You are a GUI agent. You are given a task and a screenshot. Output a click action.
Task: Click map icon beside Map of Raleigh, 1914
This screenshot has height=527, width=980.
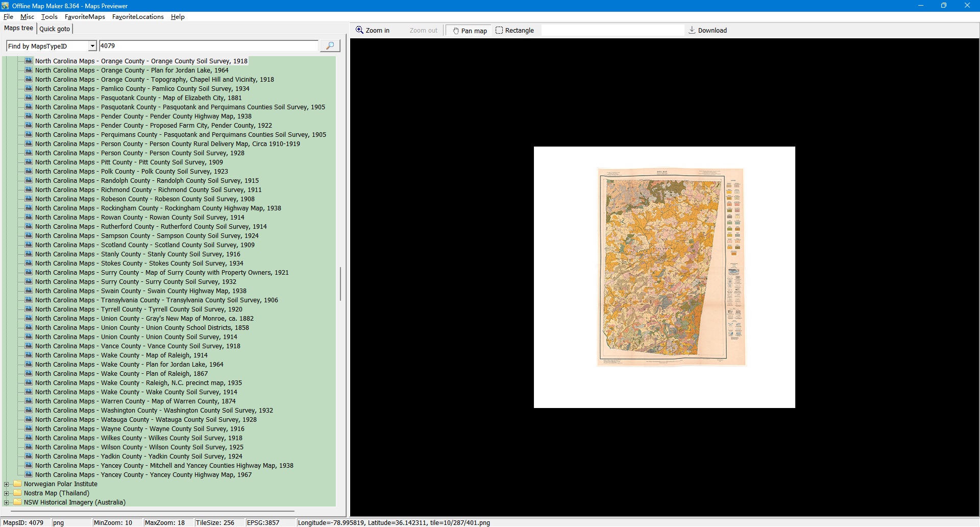pos(29,355)
